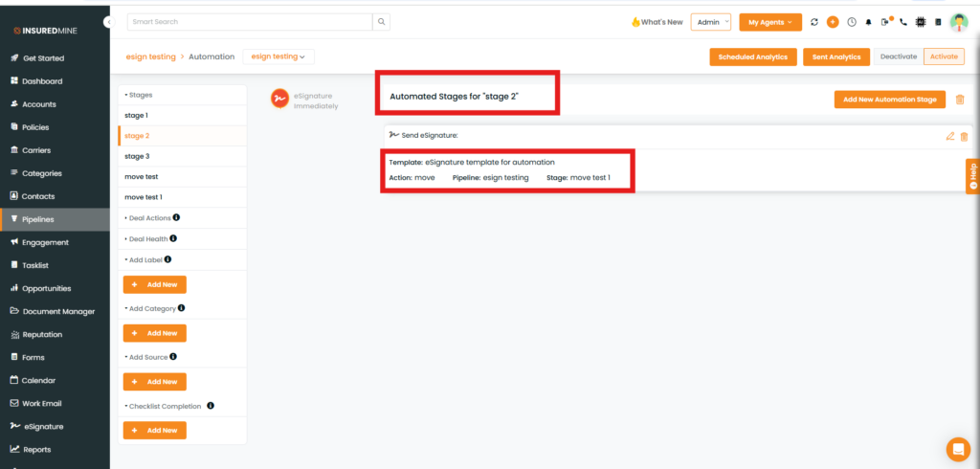This screenshot has height=469, width=980.
Task: Click the orange plus quick-add icon
Action: (833, 22)
